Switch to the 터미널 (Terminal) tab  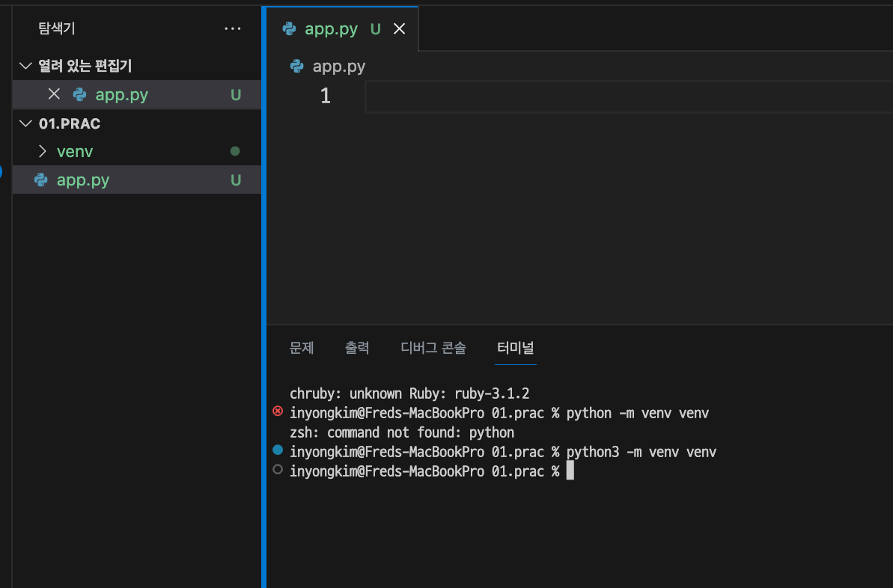[x=516, y=347]
